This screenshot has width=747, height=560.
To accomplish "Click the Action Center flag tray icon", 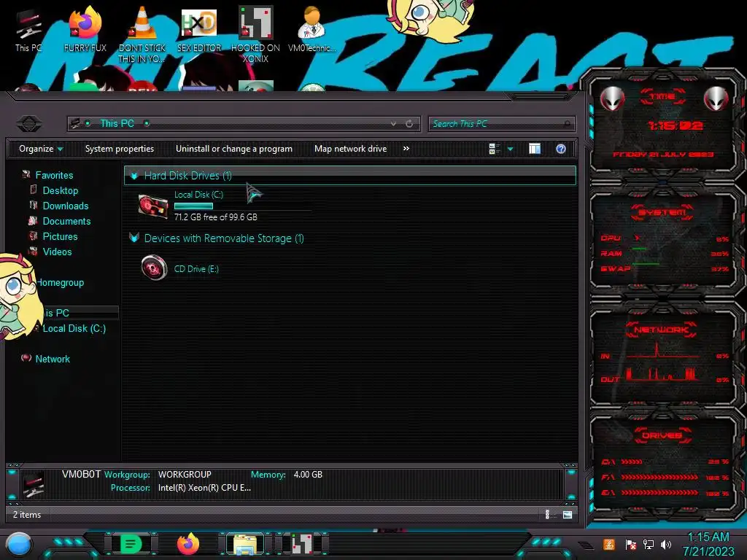I will tap(630, 545).
